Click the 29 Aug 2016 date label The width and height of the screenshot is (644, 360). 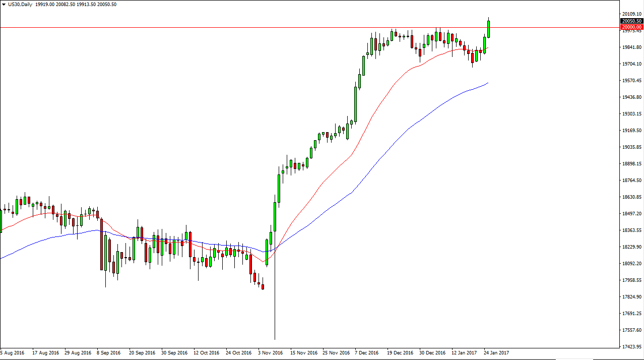(x=78, y=353)
